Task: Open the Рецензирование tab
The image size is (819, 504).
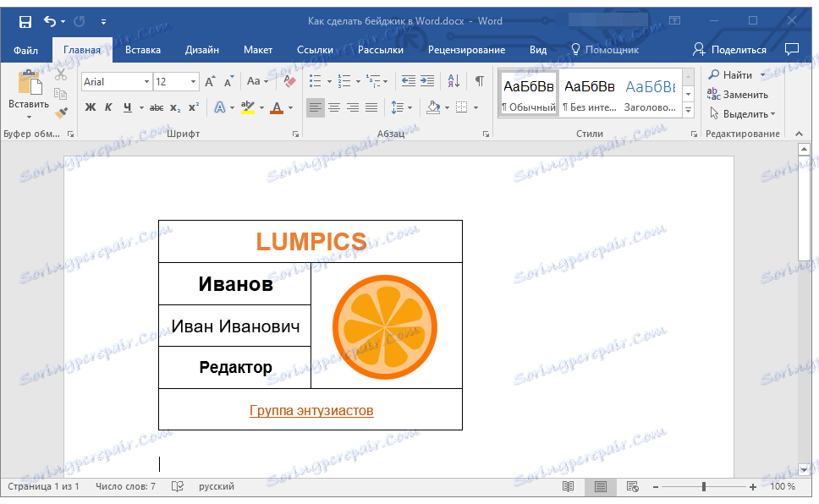Action: 466,50
